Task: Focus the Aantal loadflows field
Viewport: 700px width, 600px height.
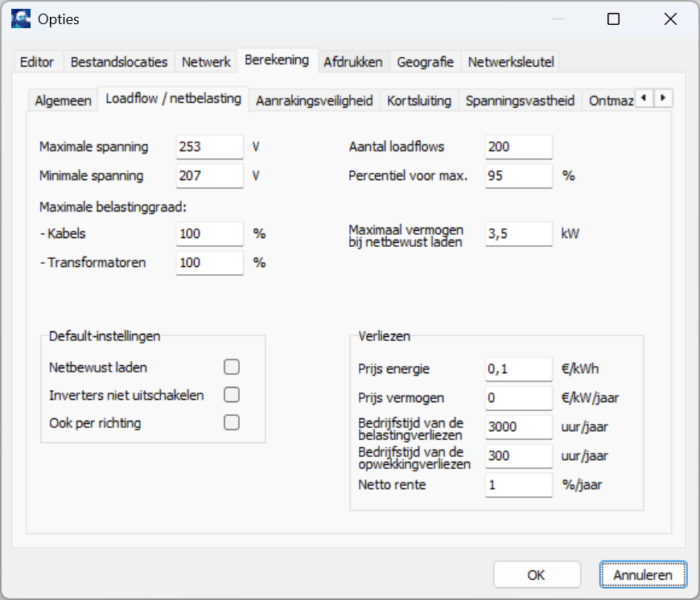Action: (519, 147)
